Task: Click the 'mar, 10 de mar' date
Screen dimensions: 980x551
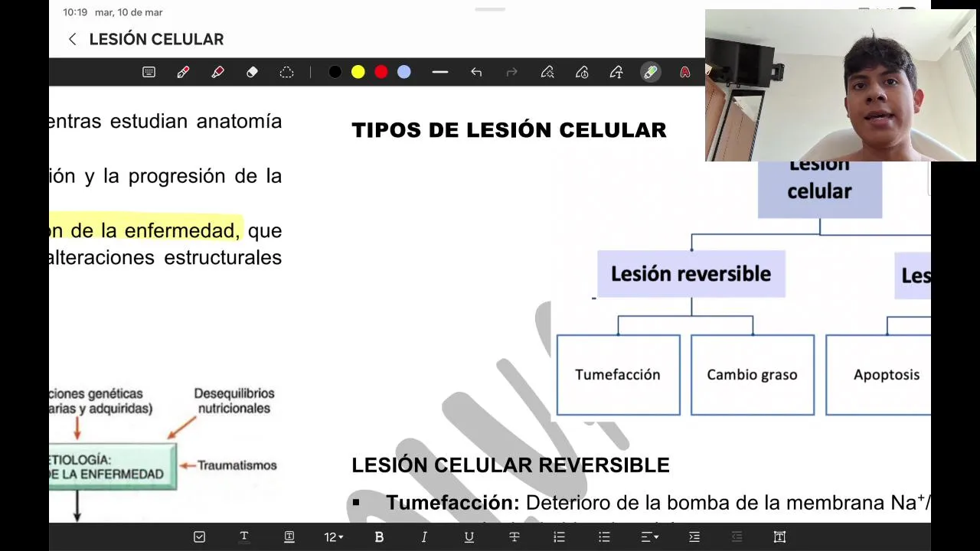Action: click(129, 12)
